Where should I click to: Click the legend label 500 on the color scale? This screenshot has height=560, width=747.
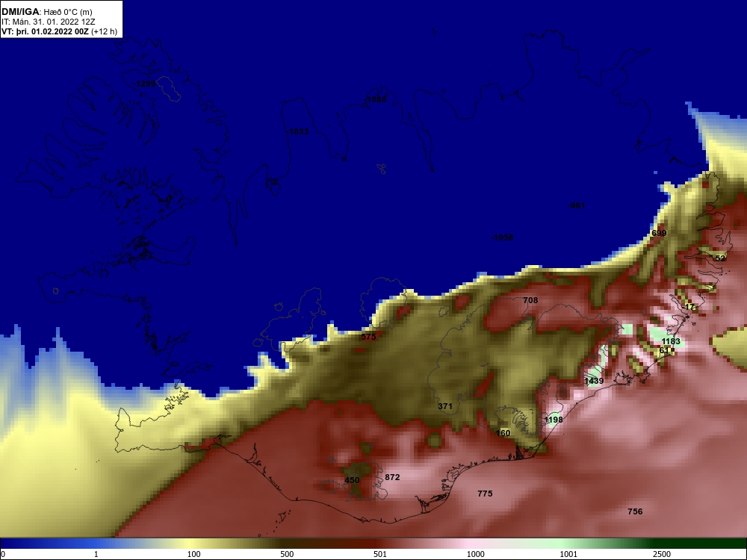pos(287,554)
